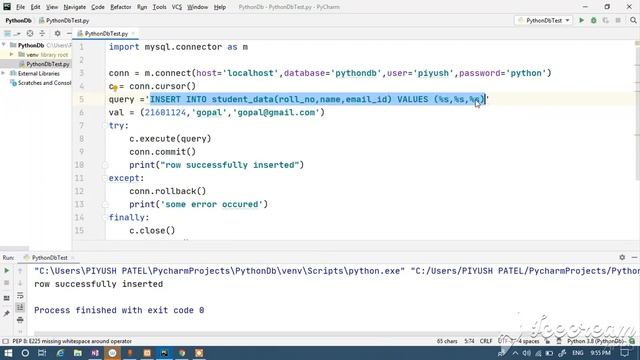Minimize the Run tool window
Screen dimensions: 640x360
[634, 257]
